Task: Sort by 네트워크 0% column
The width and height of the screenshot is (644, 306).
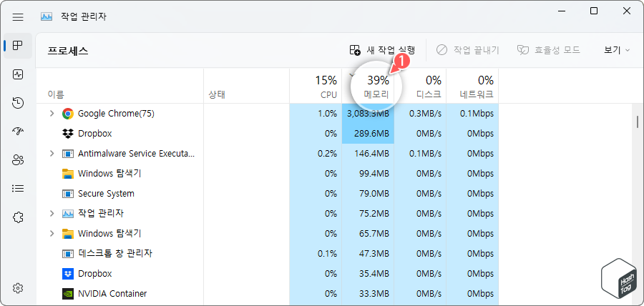Action: pyautogui.click(x=472, y=86)
